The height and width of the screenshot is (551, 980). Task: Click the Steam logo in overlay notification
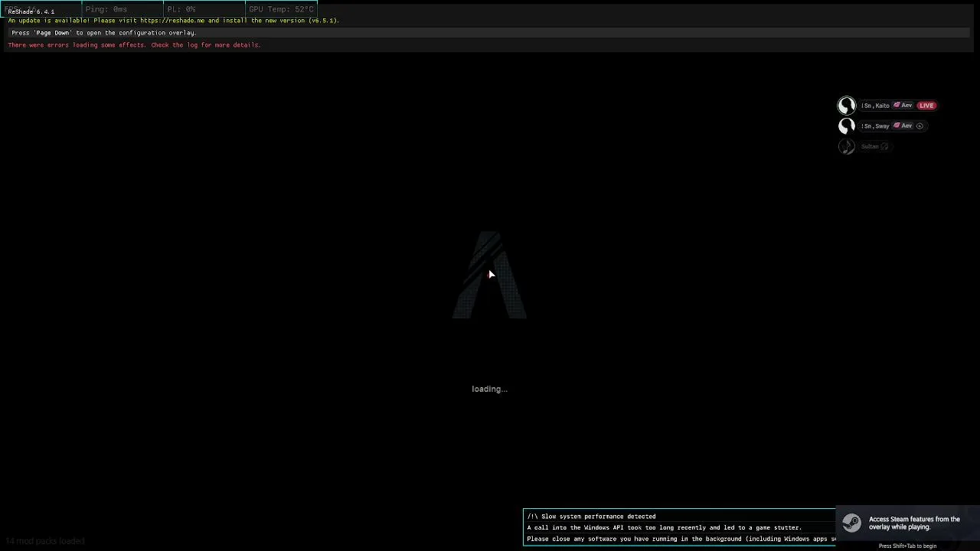coord(851,523)
